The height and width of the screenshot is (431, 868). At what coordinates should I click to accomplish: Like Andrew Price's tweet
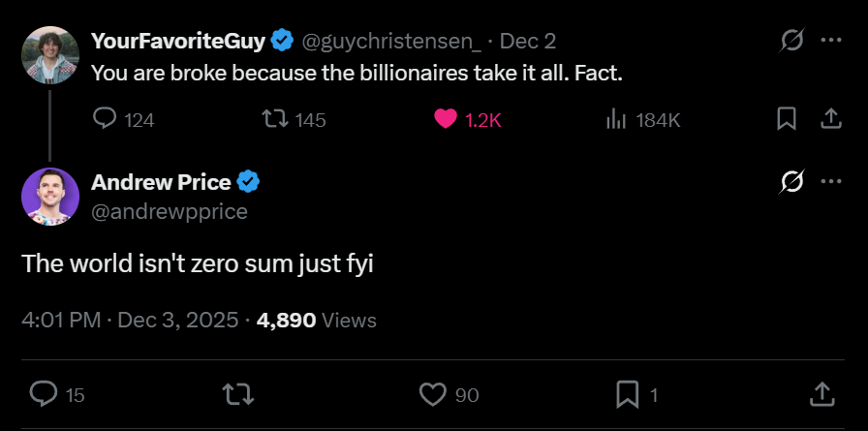(432, 394)
